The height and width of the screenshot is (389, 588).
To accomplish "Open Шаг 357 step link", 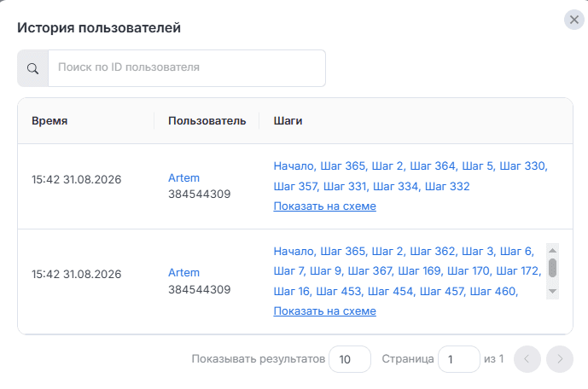I will (x=295, y=186).
